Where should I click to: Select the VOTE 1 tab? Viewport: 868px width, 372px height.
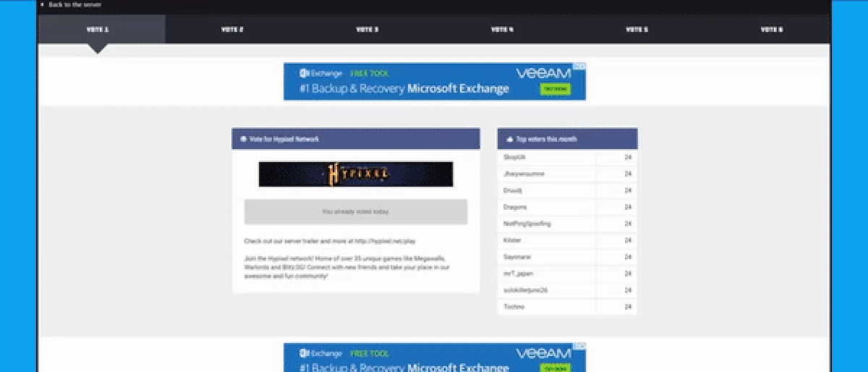pos(101,30)
